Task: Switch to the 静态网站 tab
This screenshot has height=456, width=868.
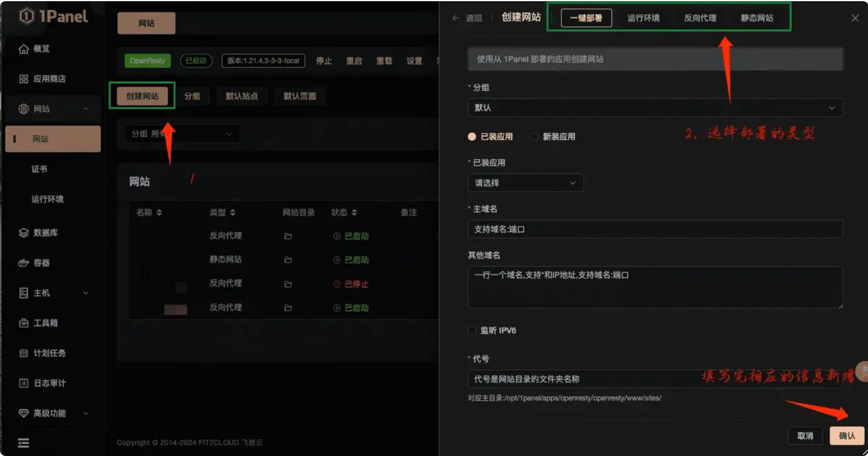Action: [756, 18]
